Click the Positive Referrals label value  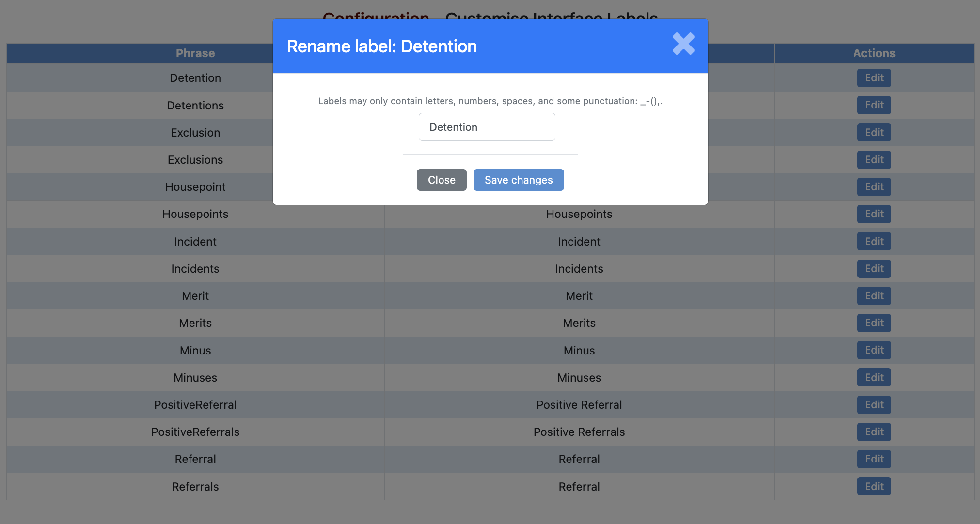[x=579, y=432]
